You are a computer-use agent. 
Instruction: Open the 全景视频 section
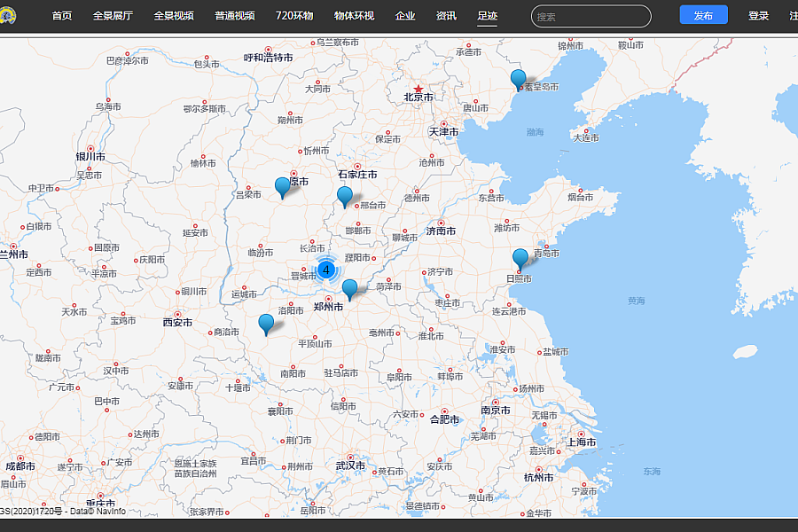click(173, 16)
